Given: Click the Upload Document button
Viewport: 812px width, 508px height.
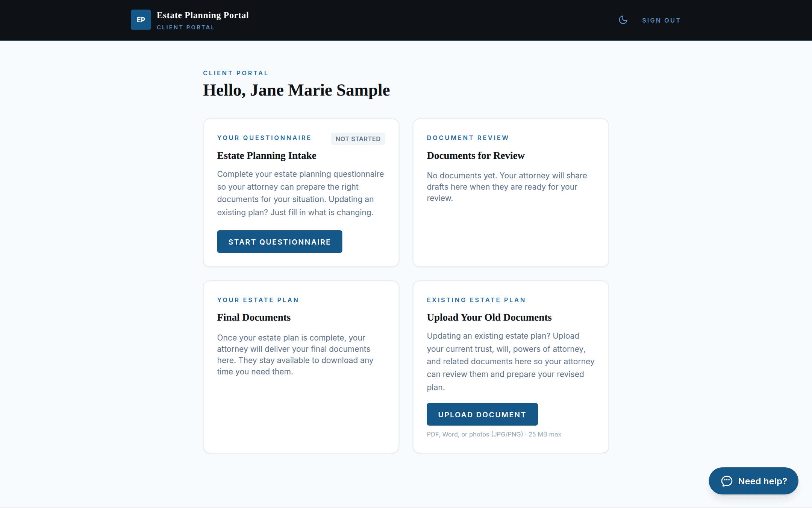Looking at the screenshot, I should coord(482,414).
